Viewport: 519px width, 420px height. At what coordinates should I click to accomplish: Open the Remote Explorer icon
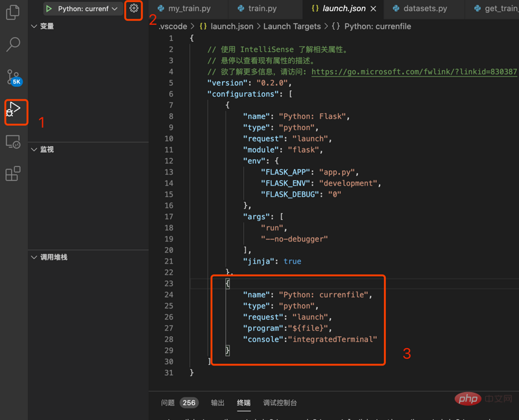13,142
